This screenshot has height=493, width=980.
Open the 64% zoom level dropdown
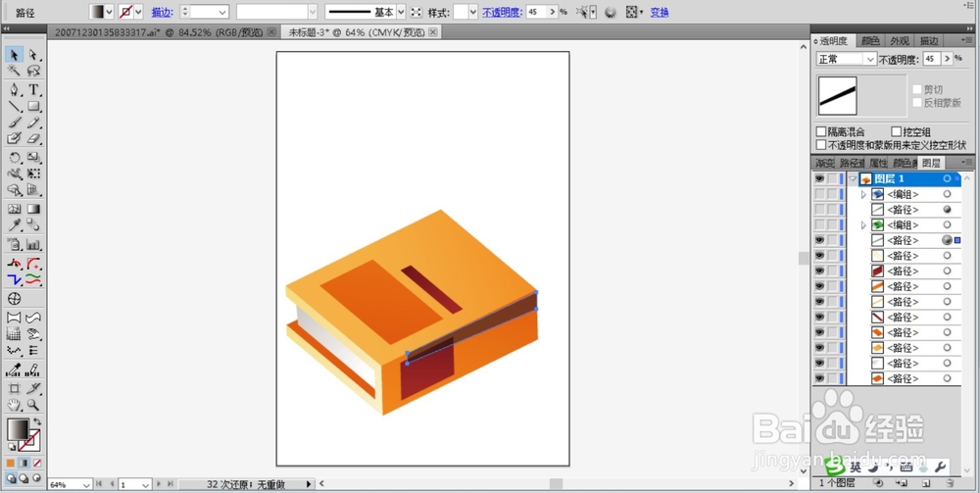(x=86, y=485)
